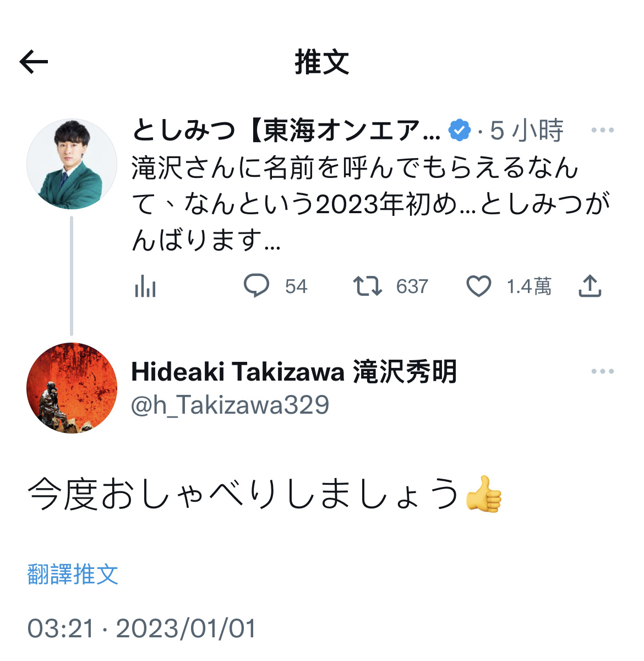The width and height of the screenshot is (644, 661).
Task: Open Hideaki Takizawa's red avatar
Action: (72, 388)
